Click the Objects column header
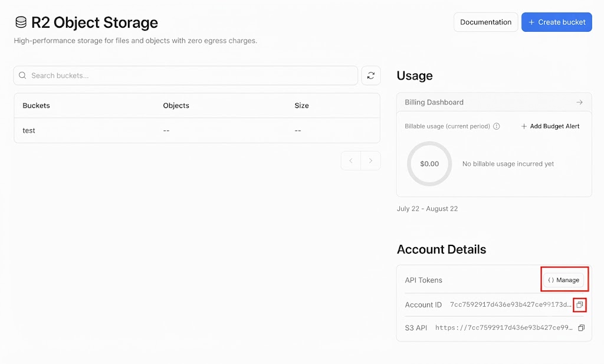The width and height of the screenshot is (604, 364). (x=176, y=106)
